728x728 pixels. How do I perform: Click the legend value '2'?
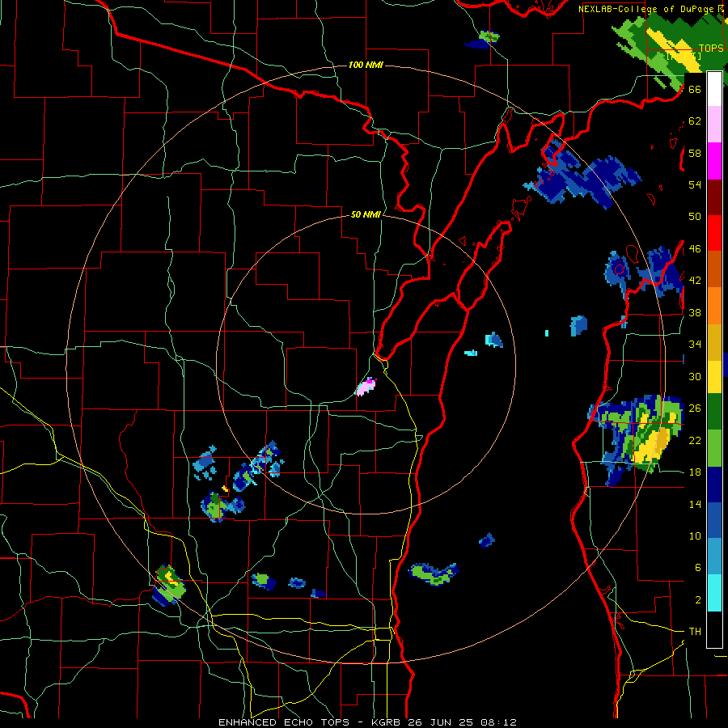(698, 600)
